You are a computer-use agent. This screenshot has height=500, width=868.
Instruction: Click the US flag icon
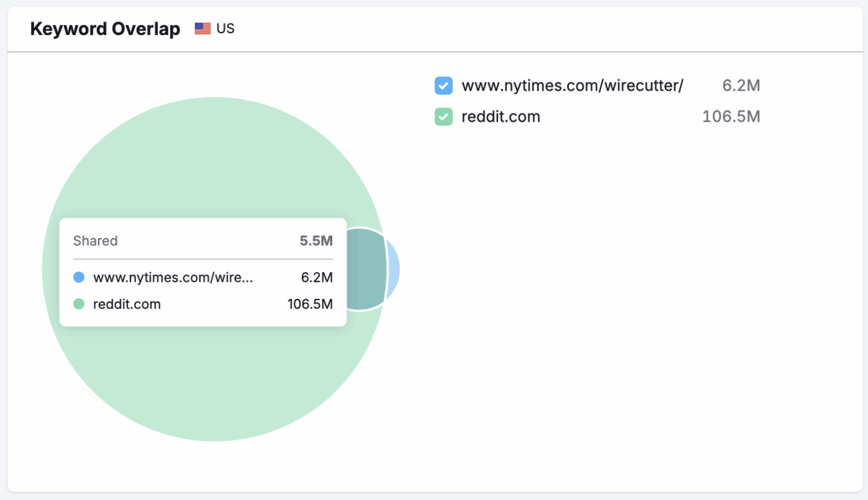click(x=202, y=28)
